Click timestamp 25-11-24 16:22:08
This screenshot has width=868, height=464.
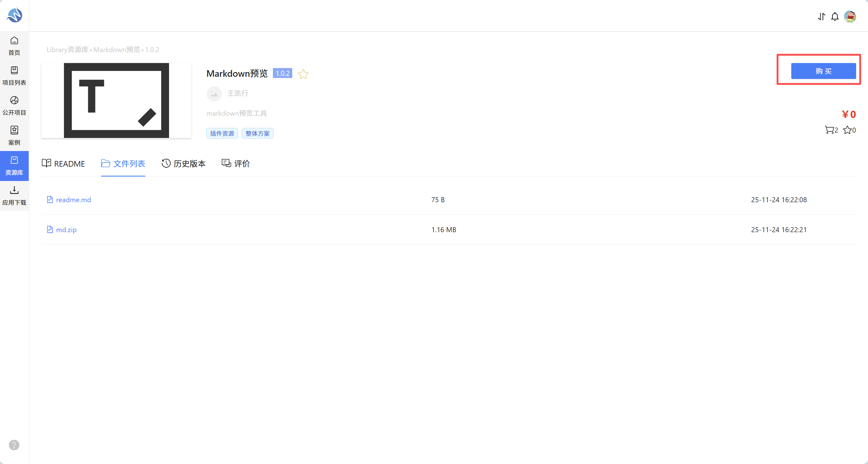pyautogui.click(x=779, y=200)
